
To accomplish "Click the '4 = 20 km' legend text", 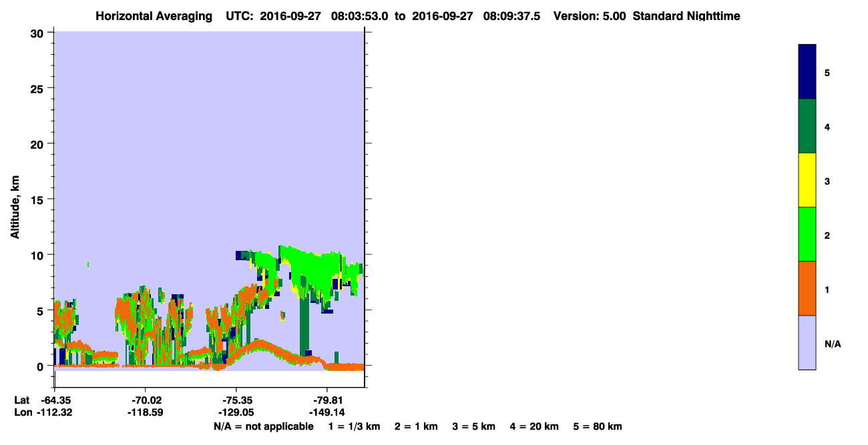I will pyautogui.click(x=535, y=427).
